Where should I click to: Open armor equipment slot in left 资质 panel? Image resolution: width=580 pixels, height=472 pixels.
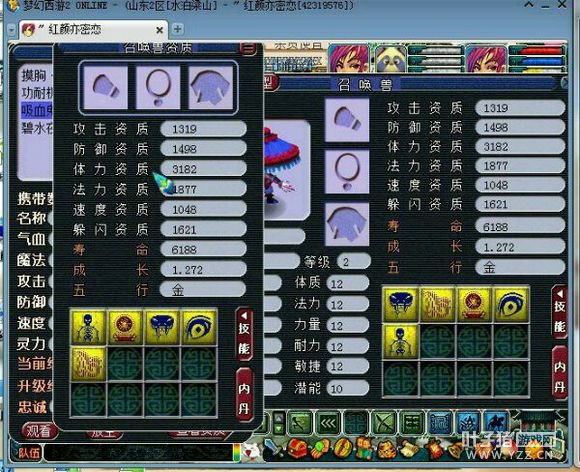tap(211, 88)
